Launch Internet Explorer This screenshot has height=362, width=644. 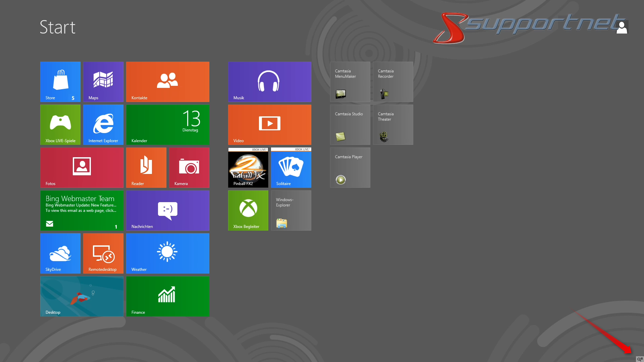coord(103,124)
